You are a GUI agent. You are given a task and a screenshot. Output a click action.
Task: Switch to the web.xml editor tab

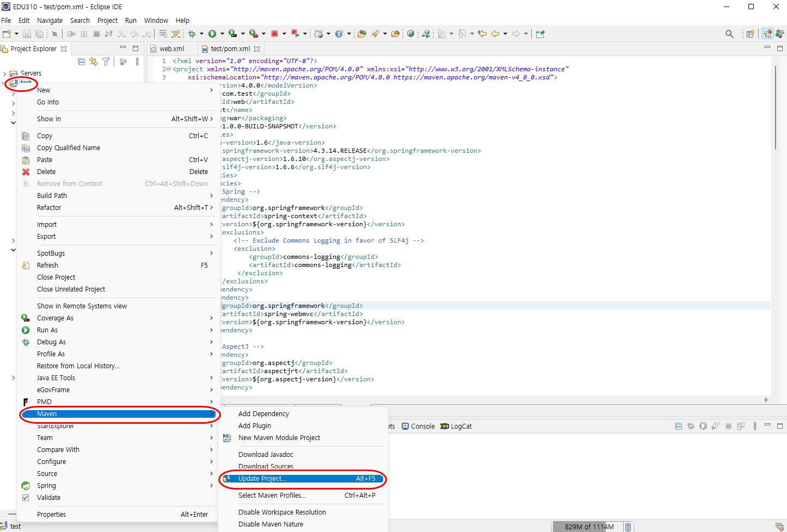171,48
